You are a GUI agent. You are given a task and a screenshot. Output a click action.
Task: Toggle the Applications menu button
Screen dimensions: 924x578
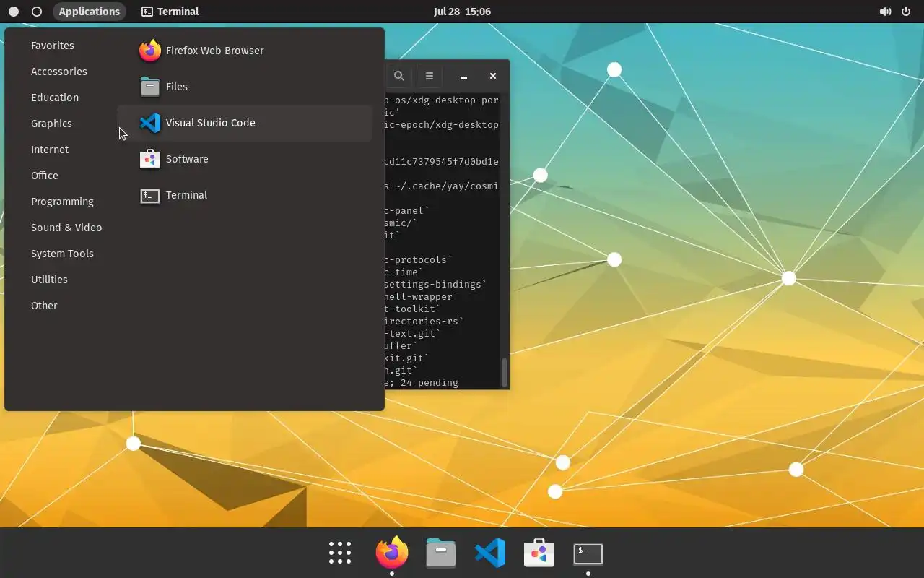(90, 12)
